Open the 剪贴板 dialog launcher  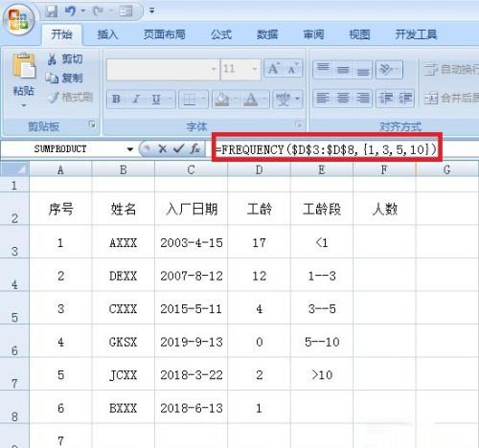coord(92,124)
